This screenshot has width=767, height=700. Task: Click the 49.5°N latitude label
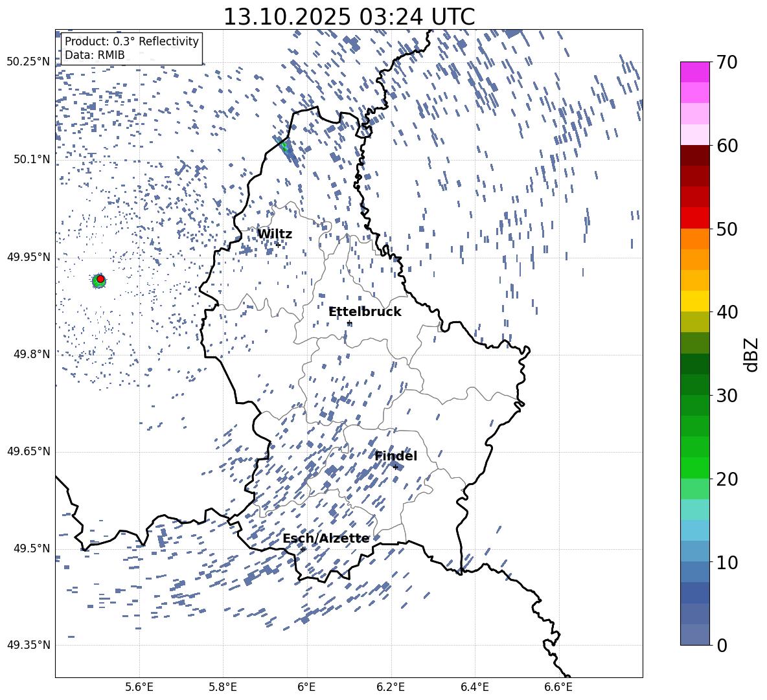[x=31, y=548]
